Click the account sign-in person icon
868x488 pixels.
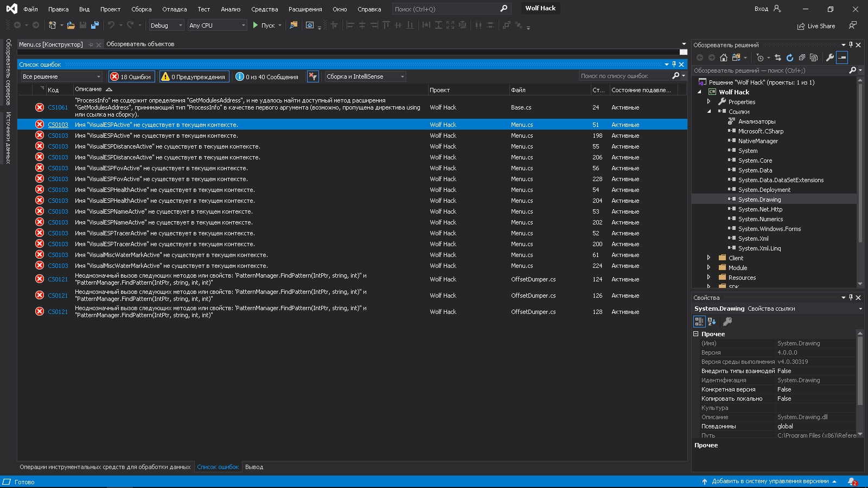pyautogui.click(x=777, y=9)
